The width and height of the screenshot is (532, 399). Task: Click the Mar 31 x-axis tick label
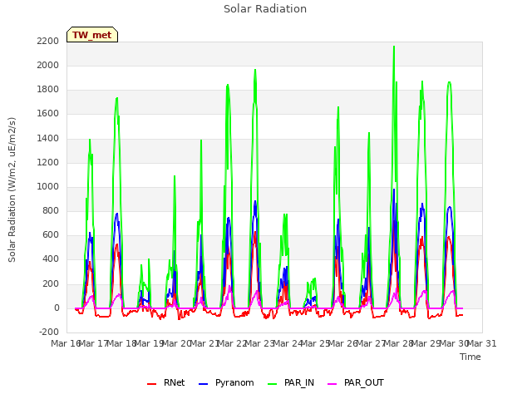(x=482, y=343)
